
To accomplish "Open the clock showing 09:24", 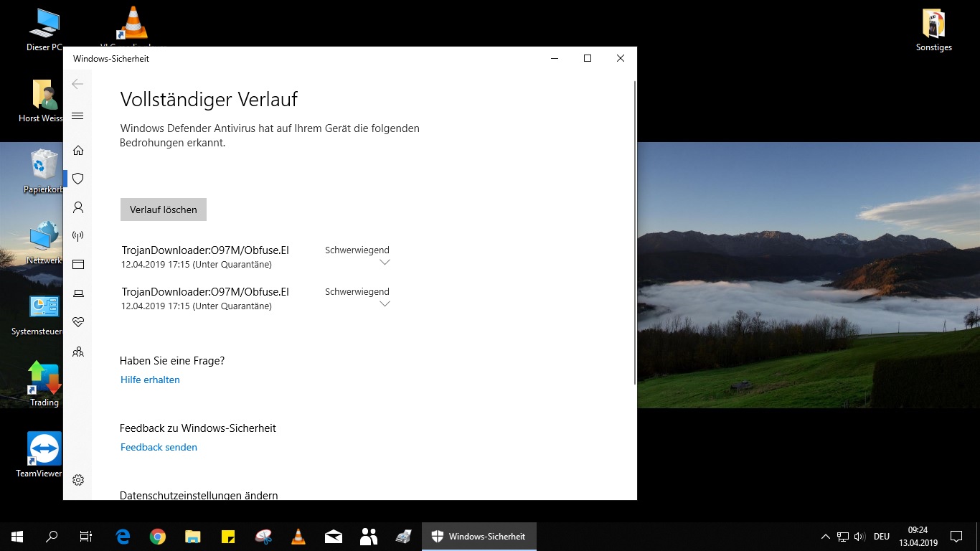I will click(918, 536).
